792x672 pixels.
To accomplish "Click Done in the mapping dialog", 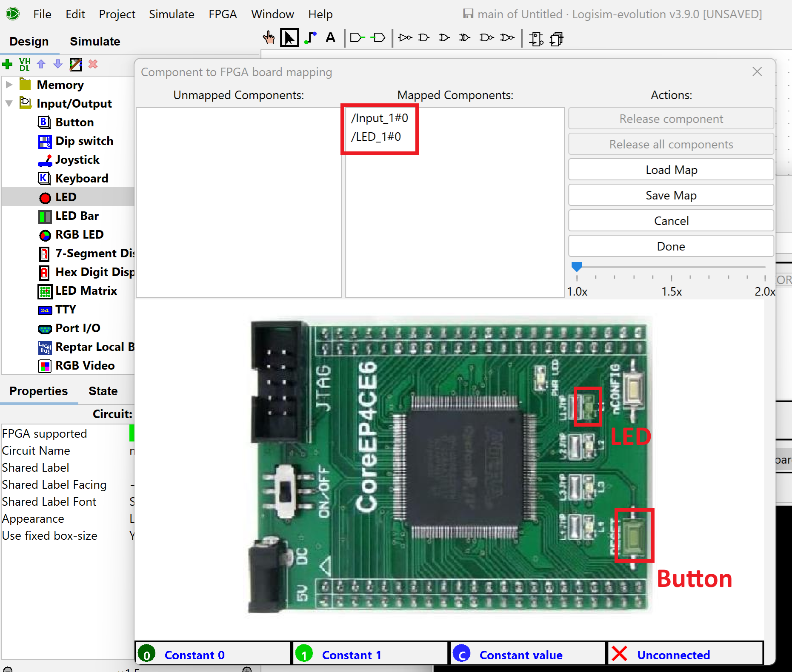I will click(x=671, y=246).
